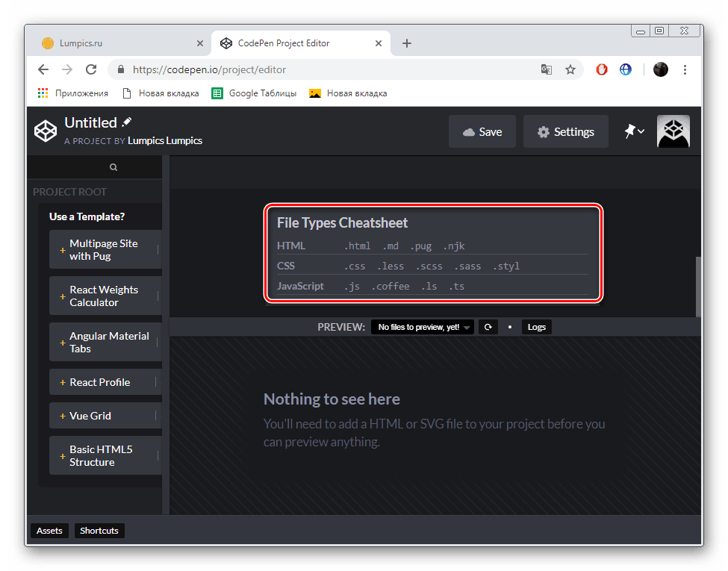The height and width of the screenshot is (571, 728).
Task: Click the HTTPS padlock in the address bar
Action: pyautogui.click(x=121, y=69)
